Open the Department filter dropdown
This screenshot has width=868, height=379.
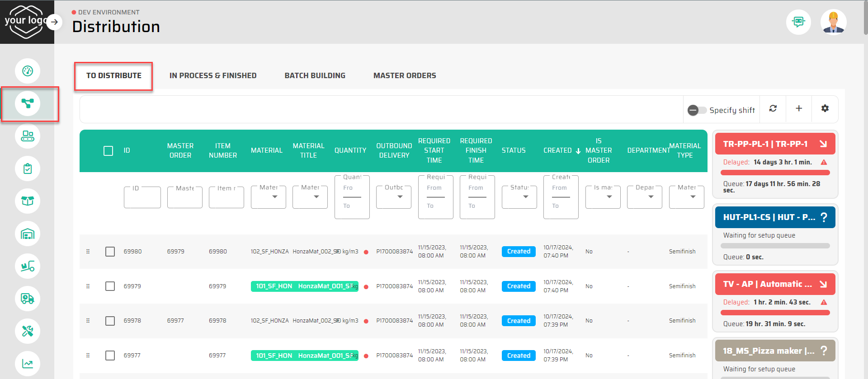click(645, 197)
